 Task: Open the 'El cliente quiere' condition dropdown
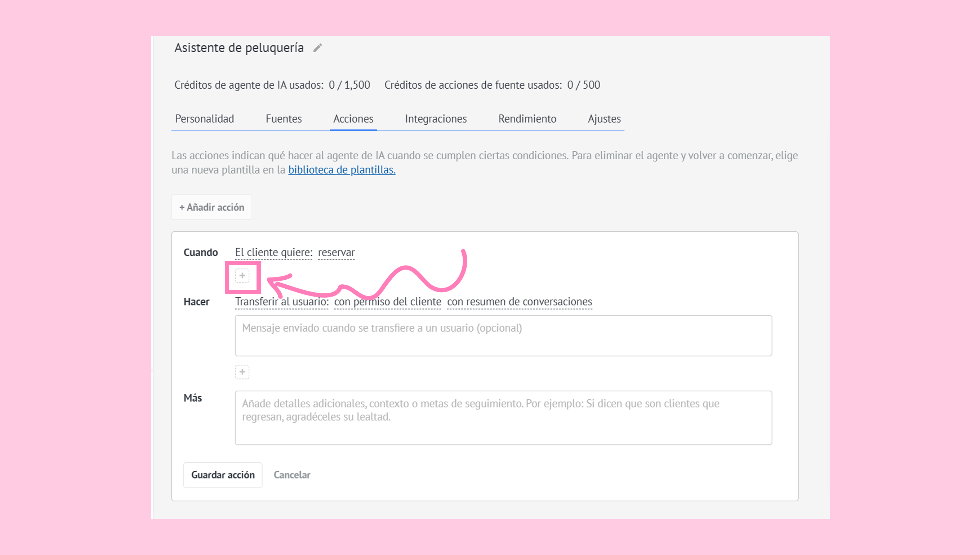pos(273,252)
